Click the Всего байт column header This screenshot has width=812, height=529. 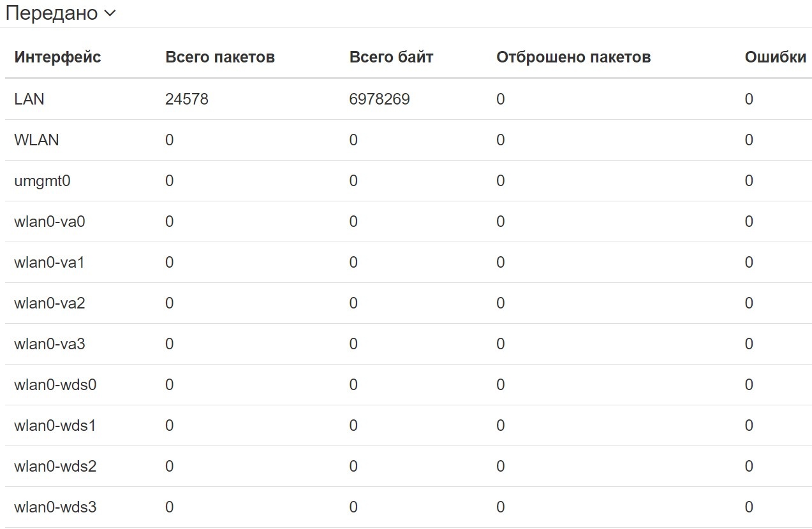pos(391,57)
